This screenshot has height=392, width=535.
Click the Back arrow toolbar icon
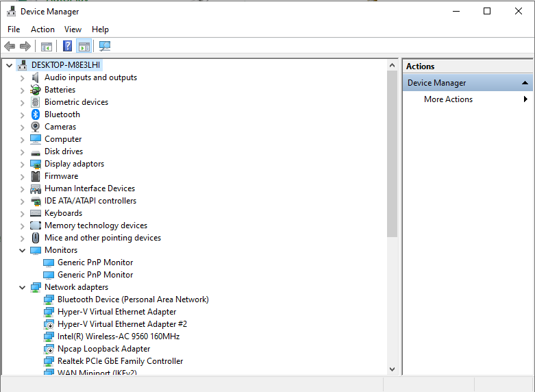click(10, 46)
